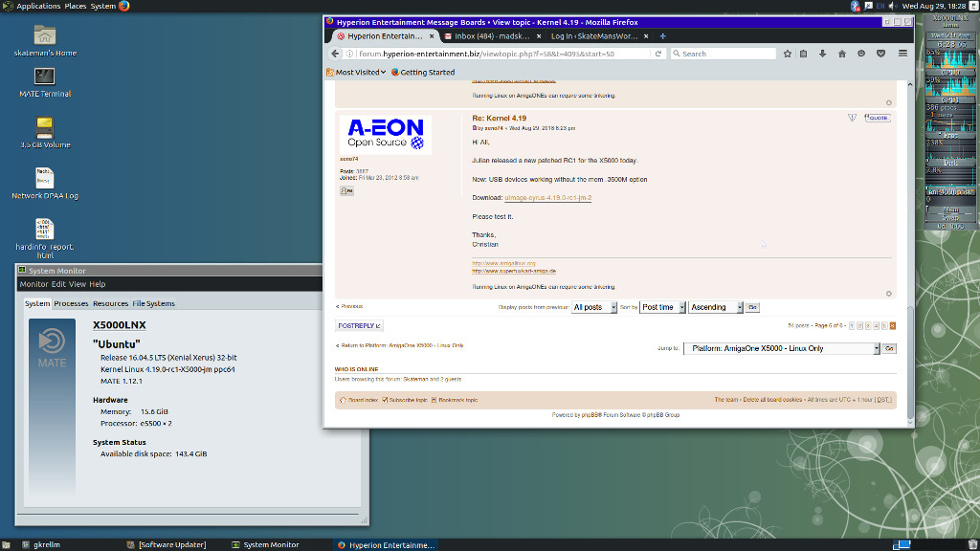Image resolution: width=980 pixels, height=551 pixels.
Task: Bookmark this page with the star icon
Action: point(788,54)
